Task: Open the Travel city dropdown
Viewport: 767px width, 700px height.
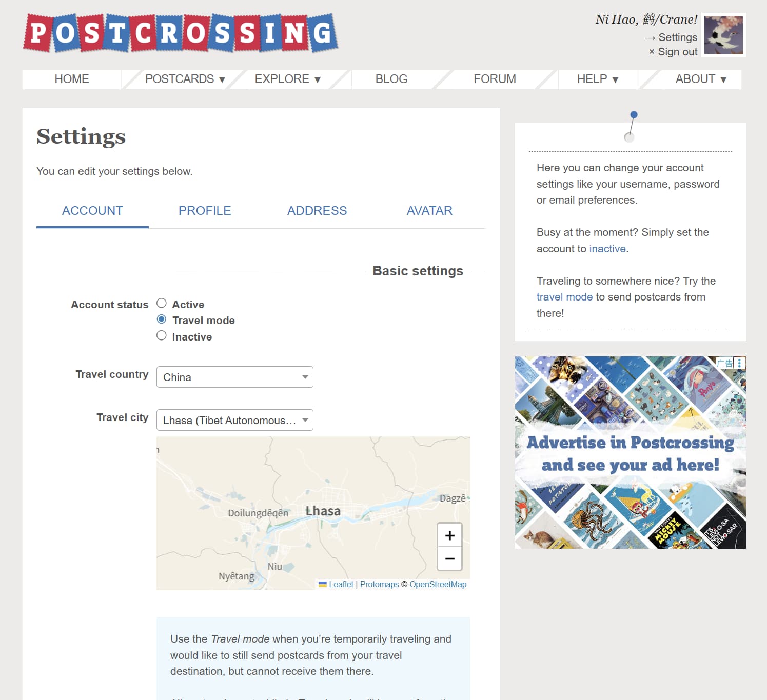Action: pyautogui.click(x=234, y=420)
